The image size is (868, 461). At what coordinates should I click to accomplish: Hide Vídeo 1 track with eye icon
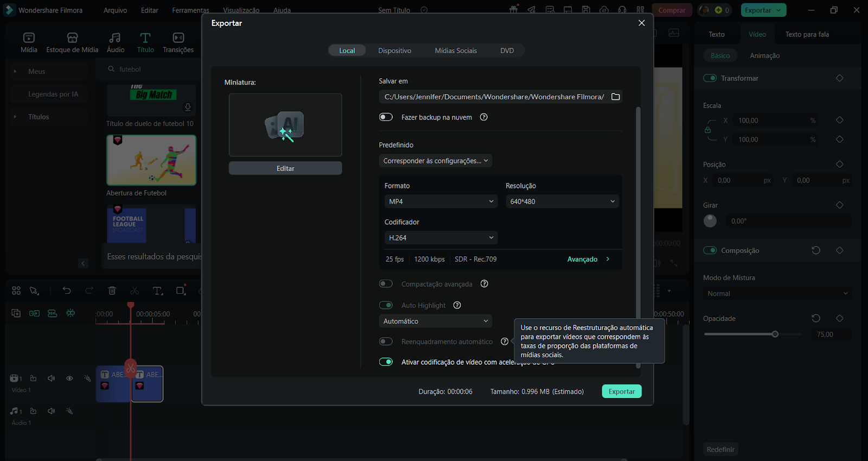pos(69,378)
